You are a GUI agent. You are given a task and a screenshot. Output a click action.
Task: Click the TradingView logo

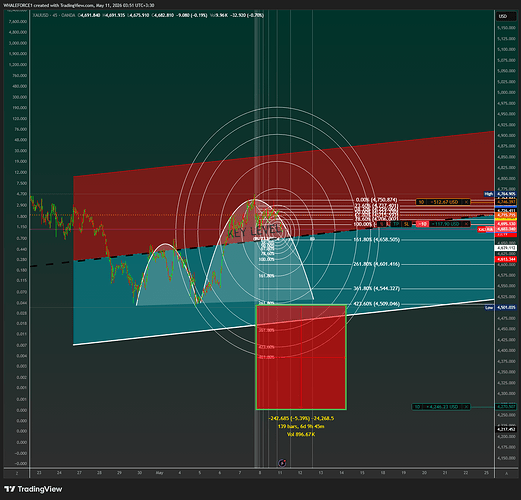[x=34, y=489]
